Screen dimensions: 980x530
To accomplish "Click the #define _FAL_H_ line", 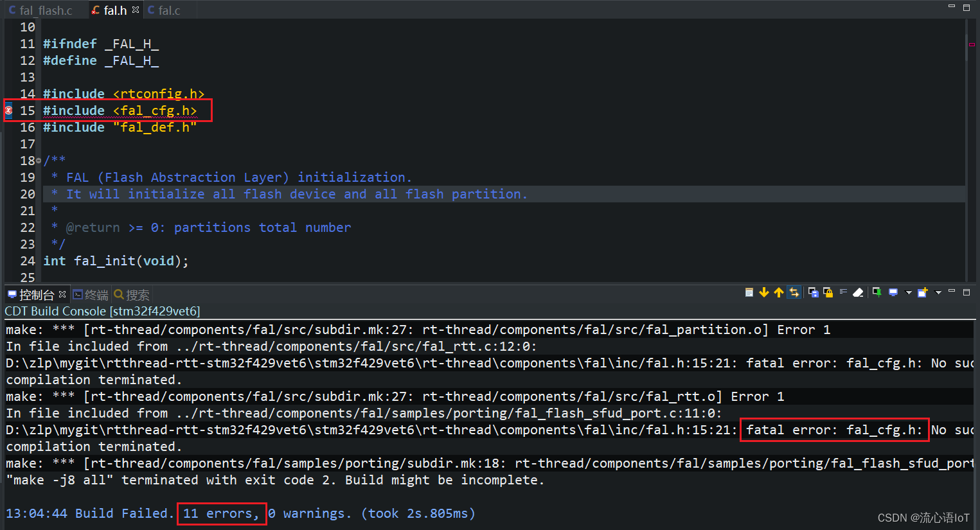I will [100, 60].
